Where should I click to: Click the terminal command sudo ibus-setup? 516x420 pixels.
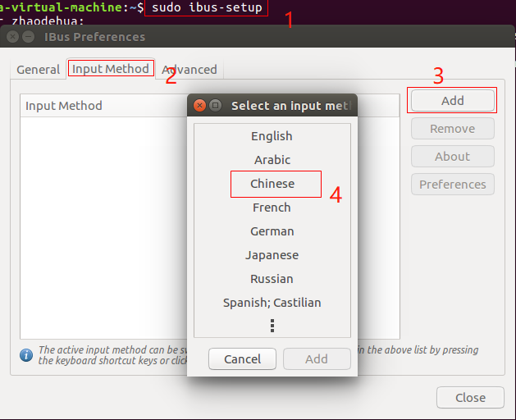tap(207, 7)
